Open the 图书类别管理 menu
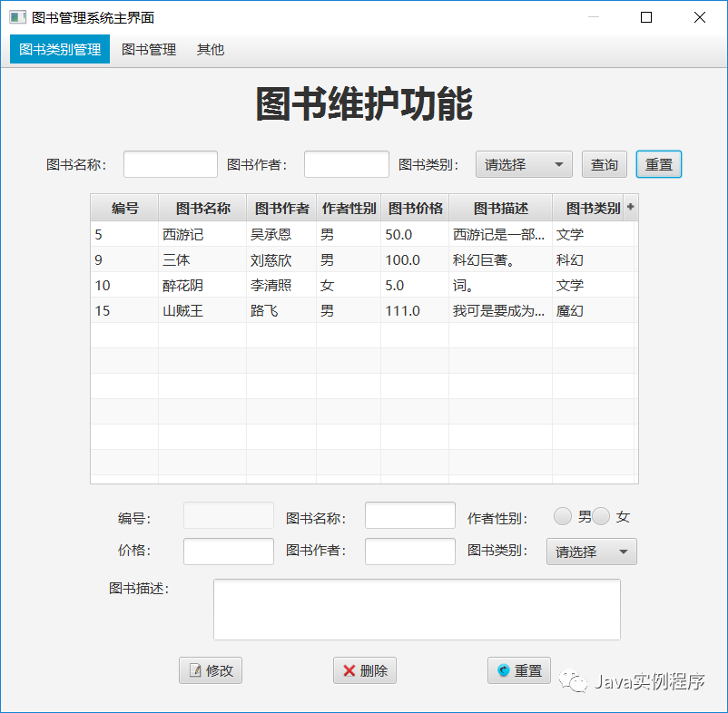The width and height of the screenshot is (728, 713). [x=60, y=49]
